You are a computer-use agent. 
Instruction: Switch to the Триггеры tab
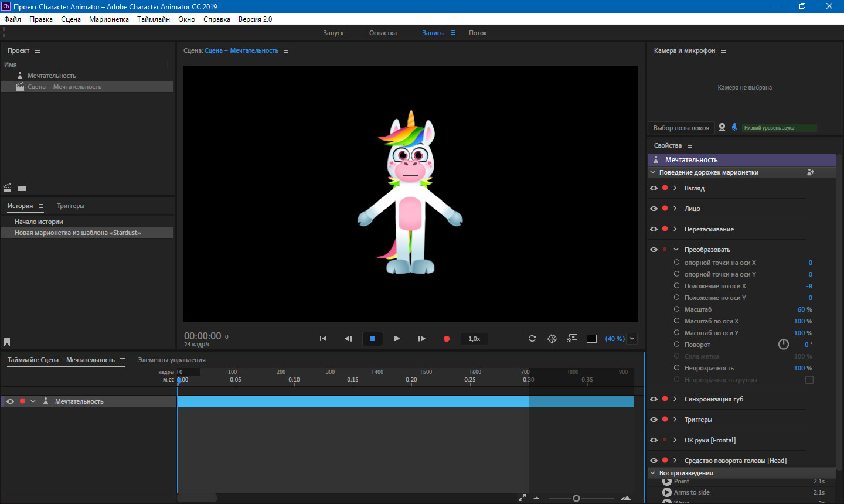[x=70, y=206]
